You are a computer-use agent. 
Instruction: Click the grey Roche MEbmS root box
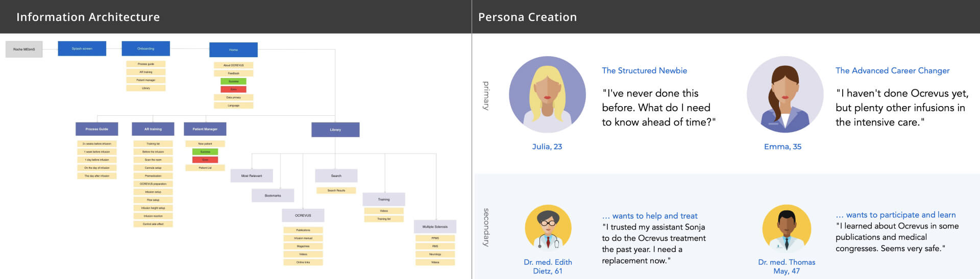pyautogui.click(x=24, y=49)
